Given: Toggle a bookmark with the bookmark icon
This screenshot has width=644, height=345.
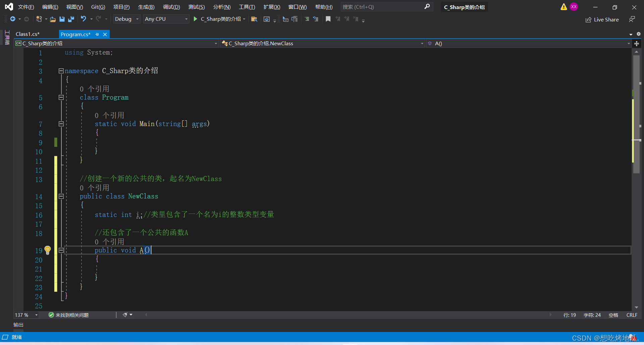Looking at the screenshot, I should pos(328,19).
